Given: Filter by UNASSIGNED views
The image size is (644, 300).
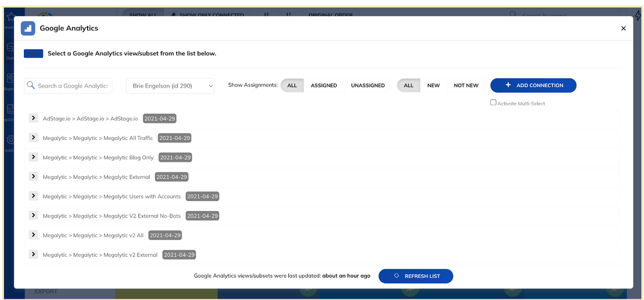Looking at the screenshot, I should coord(368,86).
